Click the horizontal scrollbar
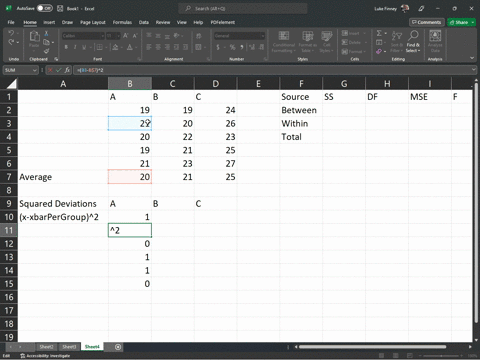This screenshot has height=360, width=480. click(x=372, y=347)
